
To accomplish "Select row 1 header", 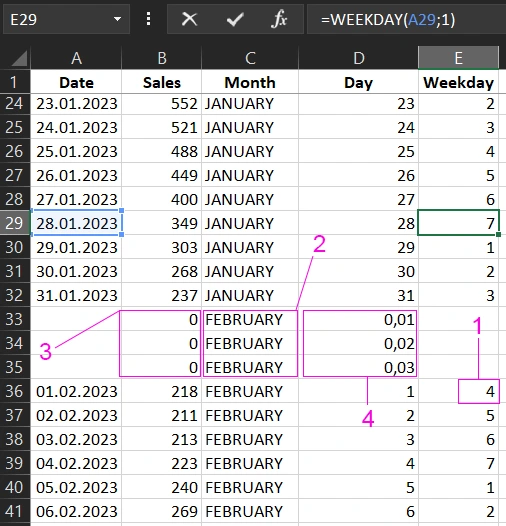I will coord(15,82).
